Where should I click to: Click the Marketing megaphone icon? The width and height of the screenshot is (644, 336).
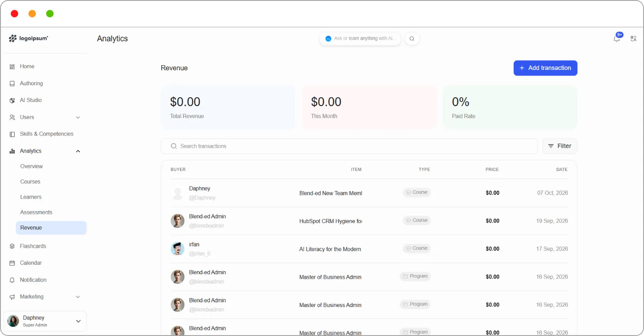[x=12, y=297]
